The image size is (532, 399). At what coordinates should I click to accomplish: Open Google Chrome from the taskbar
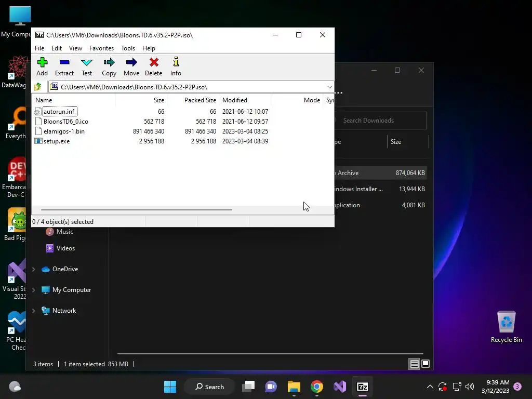(316, 387)
